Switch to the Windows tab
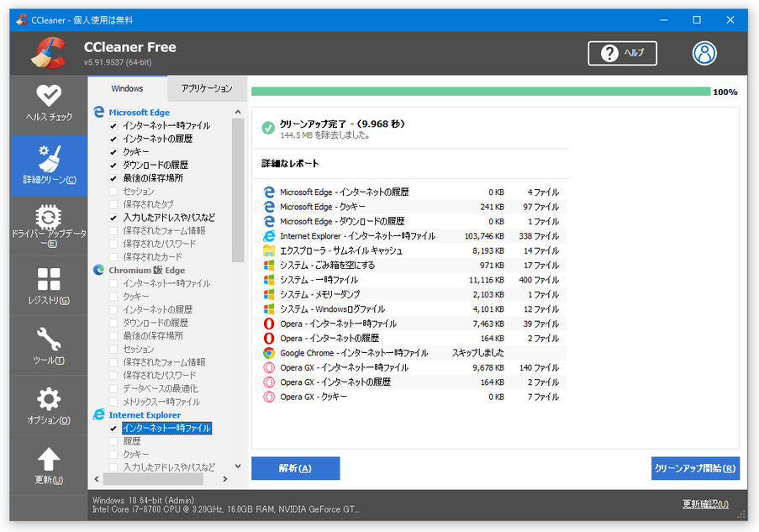The image size is (759, 532). point(127,88)
